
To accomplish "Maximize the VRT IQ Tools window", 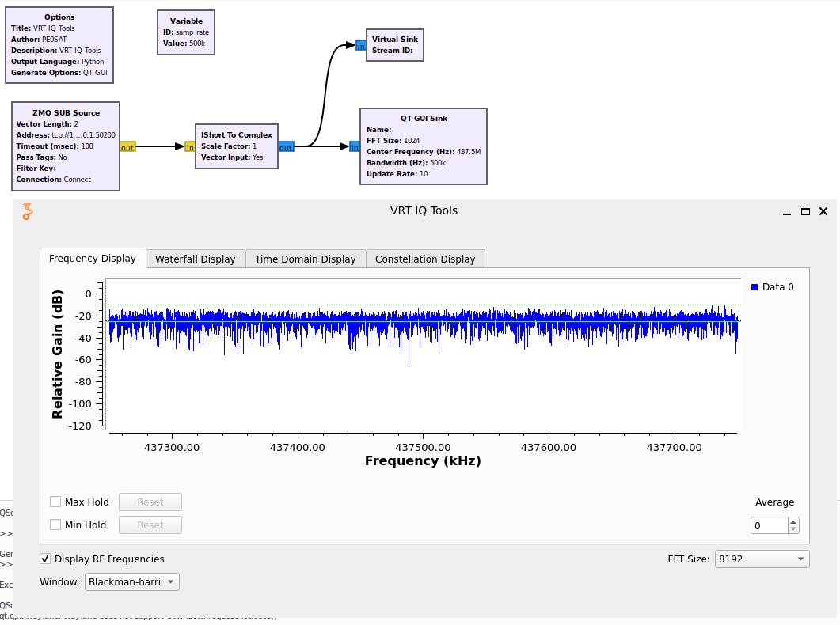I will coord(805,212).
